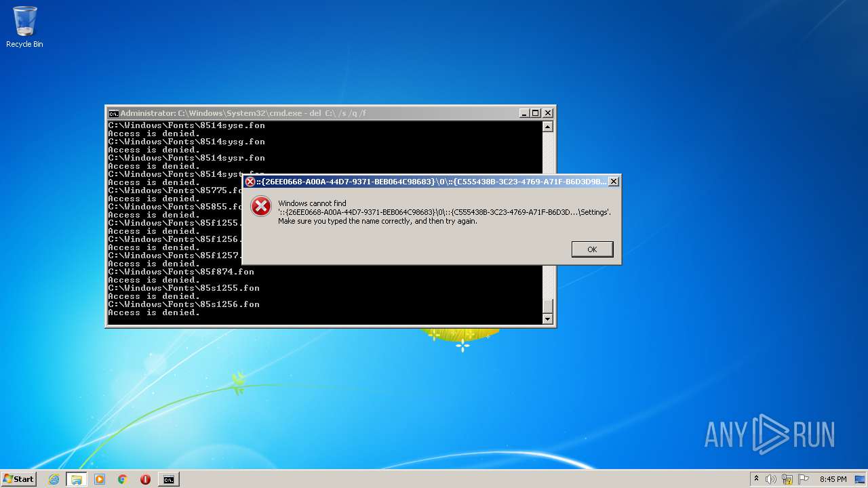Minimize the cmd.exe window

tap(524, 113)
